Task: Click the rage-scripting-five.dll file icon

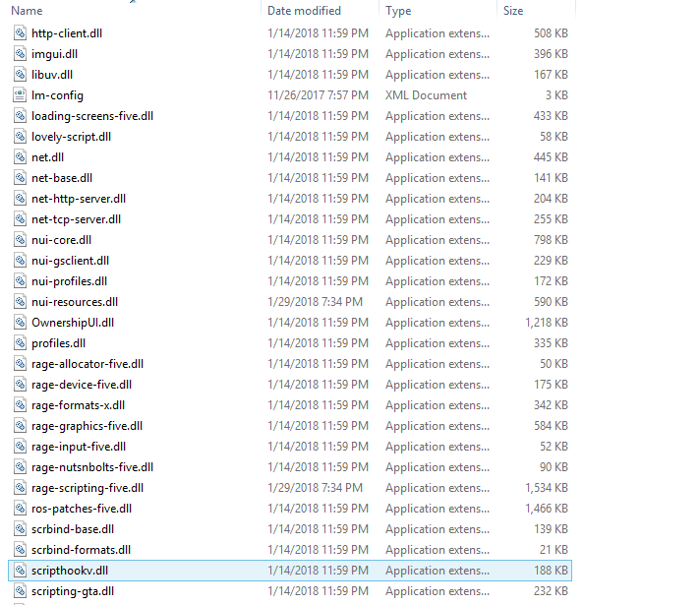Action: (20, 488)
